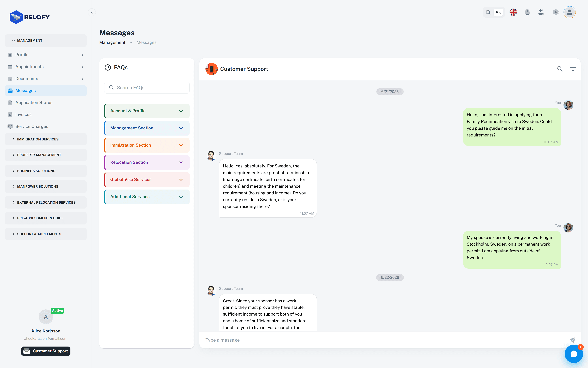Click the 6/21/2026 date separator
Image resolution: width=588 pixels, height=368 pixels.
390,92
